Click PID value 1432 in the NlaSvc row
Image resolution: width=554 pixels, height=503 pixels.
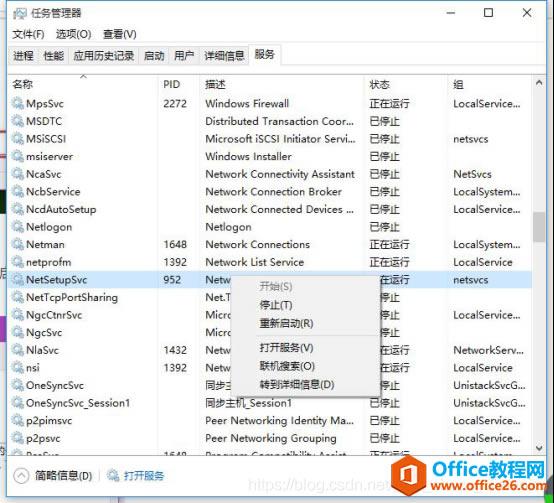point(175,350)
